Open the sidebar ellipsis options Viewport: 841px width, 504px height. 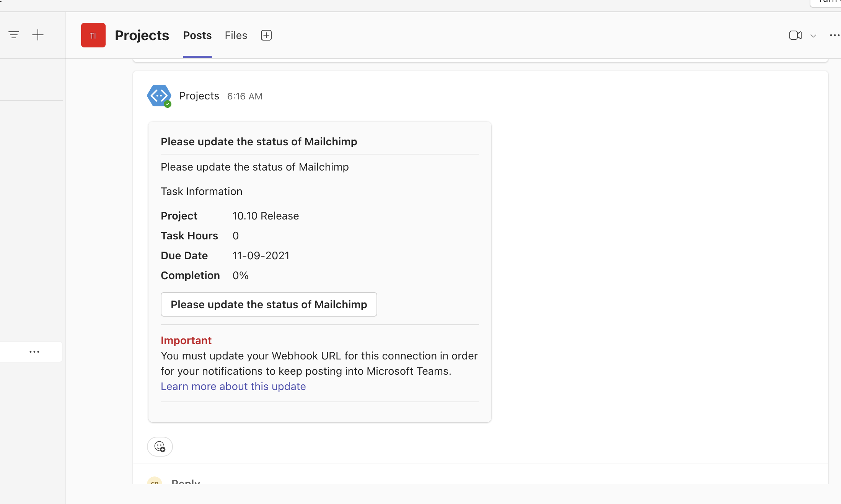[35, 352]
